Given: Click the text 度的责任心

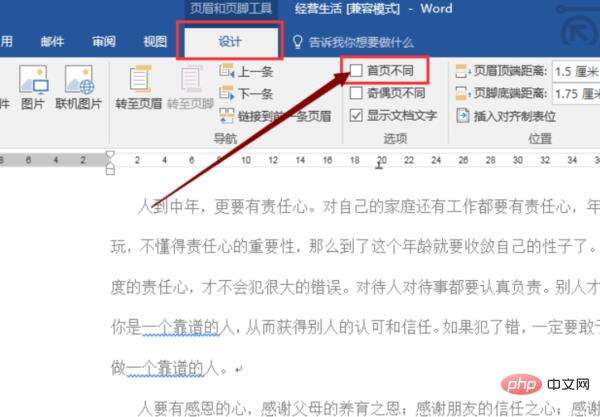Looking at the screenshot, I should click(x=149, y=287).
